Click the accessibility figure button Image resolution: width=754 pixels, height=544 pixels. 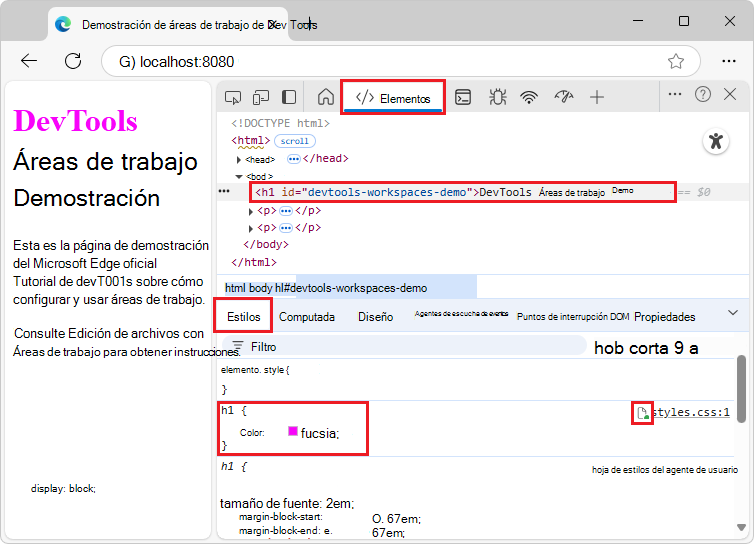click(x=716, y=141)
